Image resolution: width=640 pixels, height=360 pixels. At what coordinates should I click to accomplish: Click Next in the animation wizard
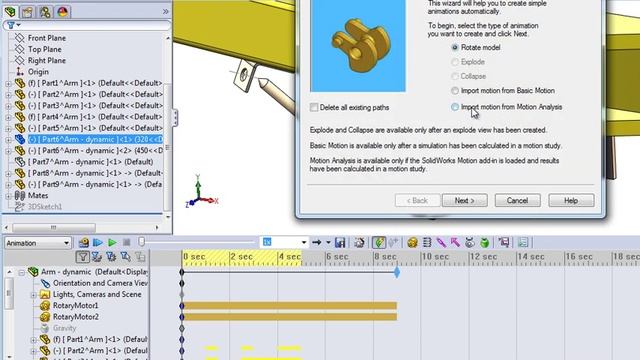point(464,200)
